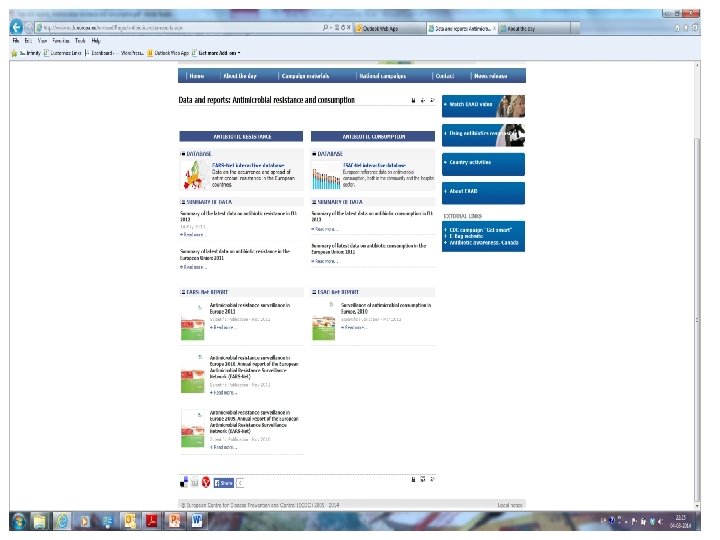Open the E-Bug website link

466,236
